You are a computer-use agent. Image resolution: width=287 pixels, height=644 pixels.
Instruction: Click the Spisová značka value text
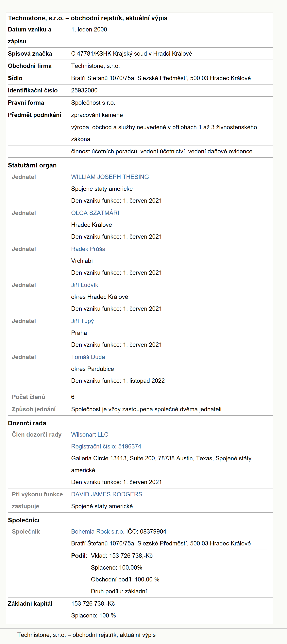(x=132, y=53)
